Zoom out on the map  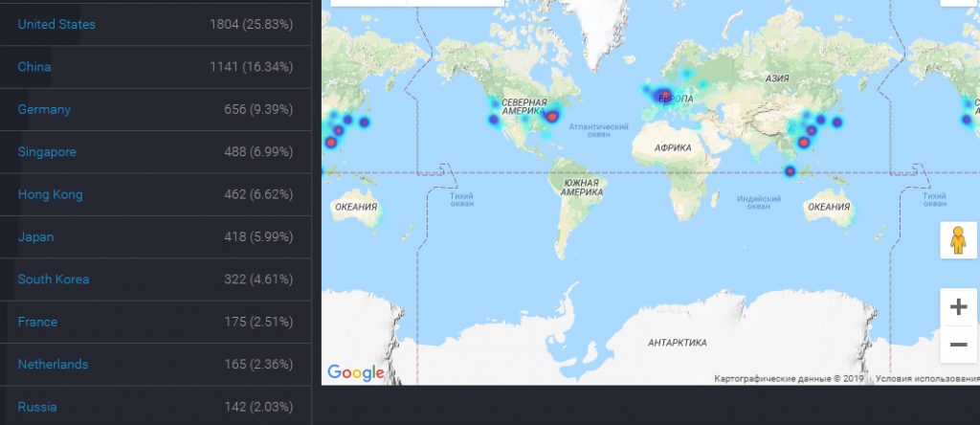[x=958, y=345]
